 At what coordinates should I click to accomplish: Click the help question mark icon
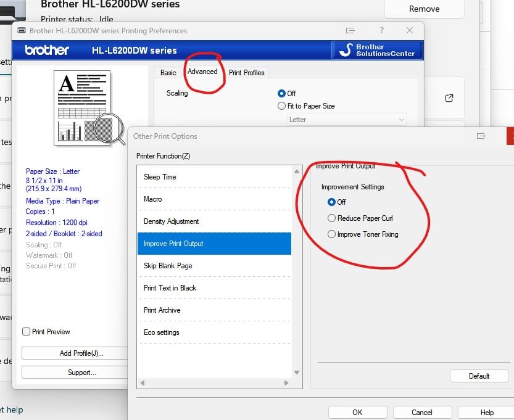(x=382, y=30)
